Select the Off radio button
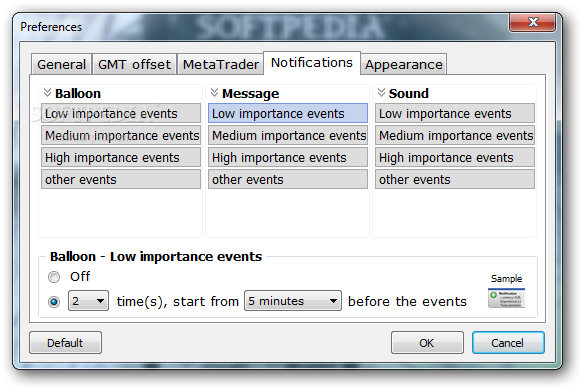The image size is (583, 390). [x=54, y=277]
